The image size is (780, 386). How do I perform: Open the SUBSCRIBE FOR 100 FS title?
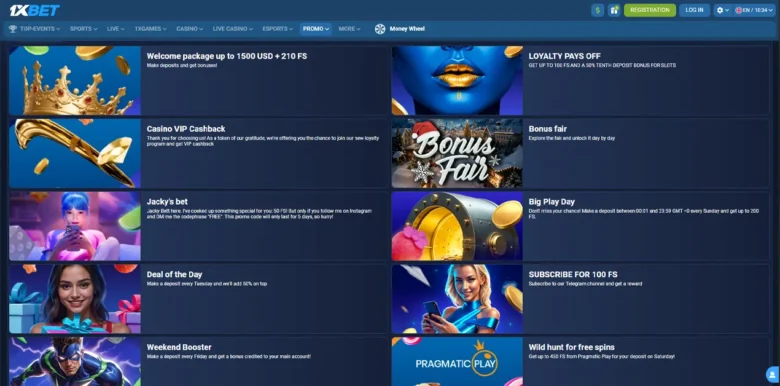point(573,274)
